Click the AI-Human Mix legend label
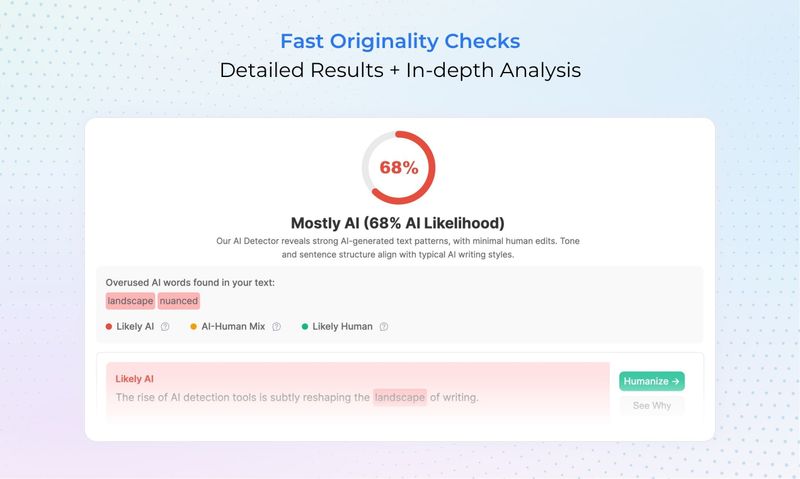The height and width of the screenshot is (479, 800). click(233, 326)
